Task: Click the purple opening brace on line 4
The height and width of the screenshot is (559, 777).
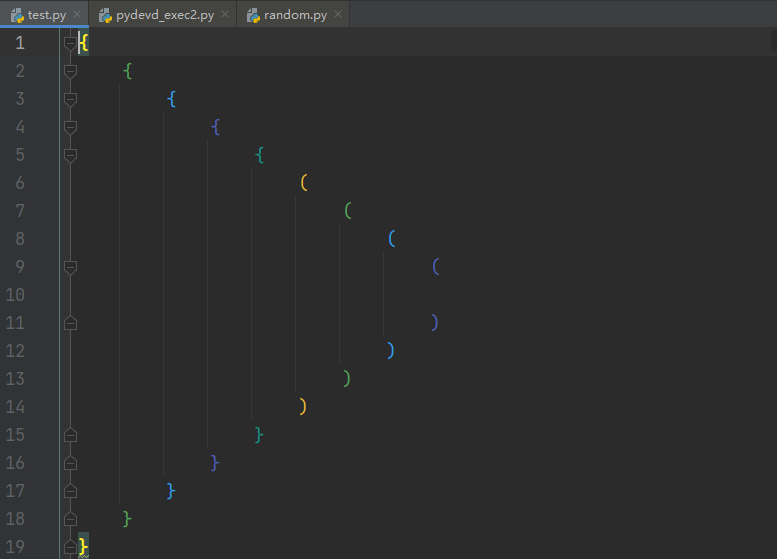Action: coord(216,127)
